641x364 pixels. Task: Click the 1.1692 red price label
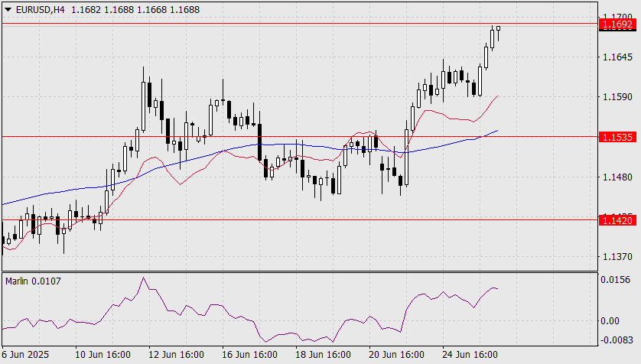point(618,24)
